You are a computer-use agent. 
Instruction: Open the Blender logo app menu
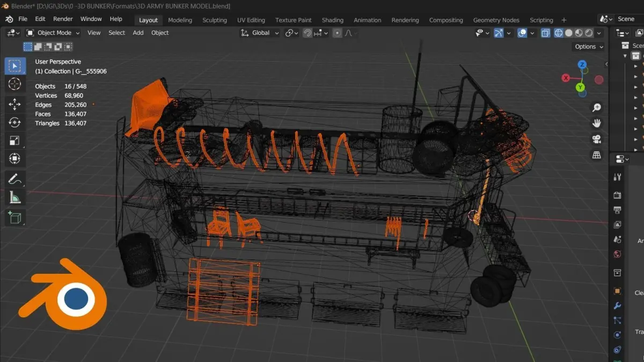pyautogui.click(x=9, y=19)
